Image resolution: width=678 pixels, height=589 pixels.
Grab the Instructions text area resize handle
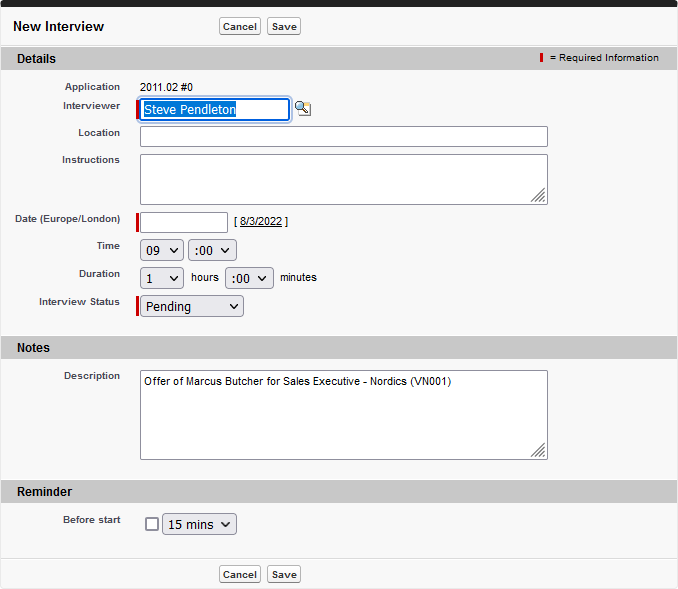point(539,196)
